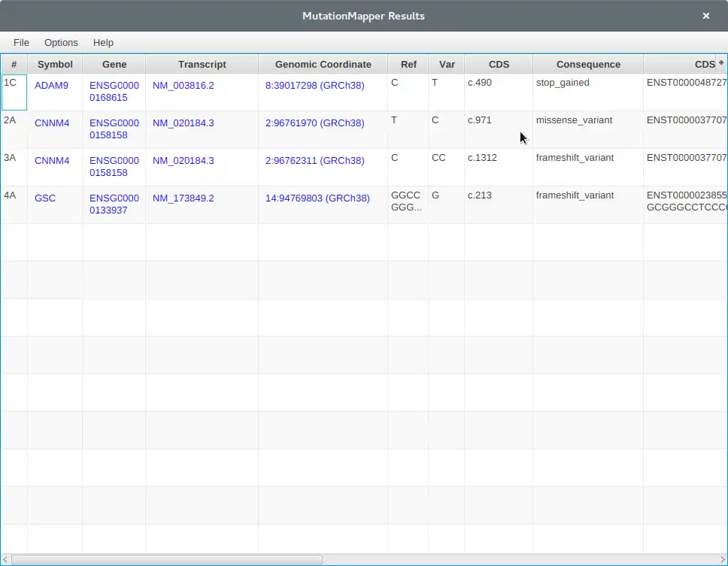Open the GSC symbol link
728x566 pixels.
(x=45, y=198)
